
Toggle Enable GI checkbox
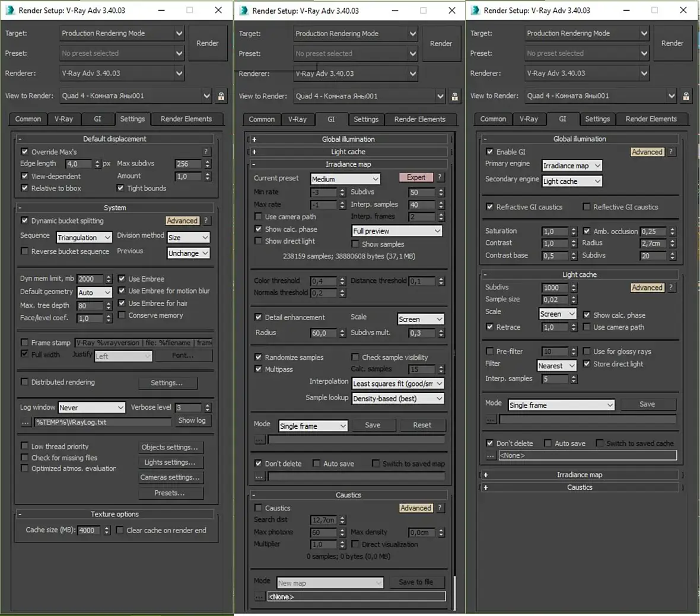pos(490,152)
